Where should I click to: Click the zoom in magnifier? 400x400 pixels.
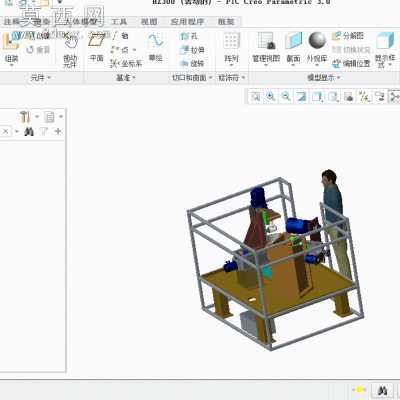[x=270, y=97]
